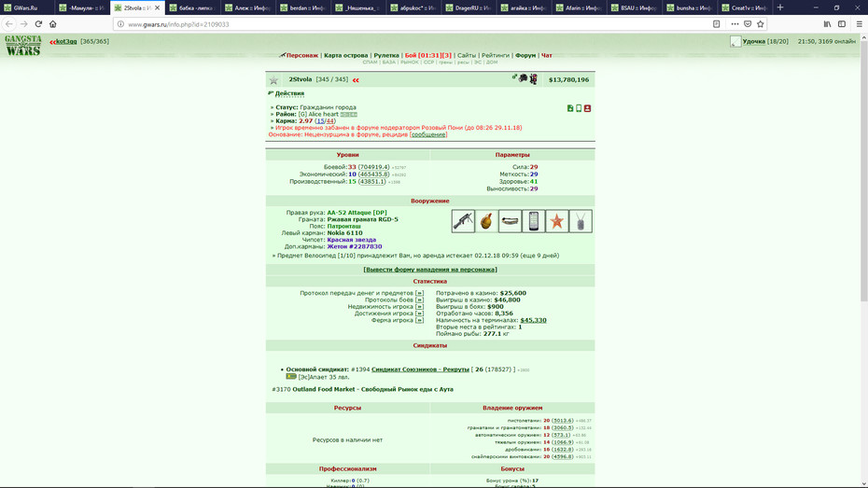Click terminal cash $45,330 link
Viewport: 868px width, 488px height.
533,320
